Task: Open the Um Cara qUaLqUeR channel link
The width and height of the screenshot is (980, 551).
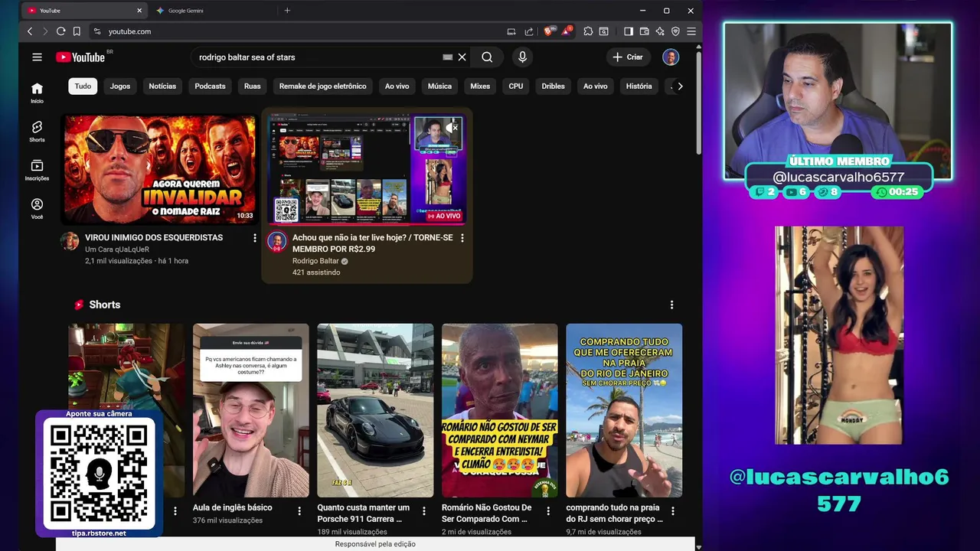Action: point(117,249)
